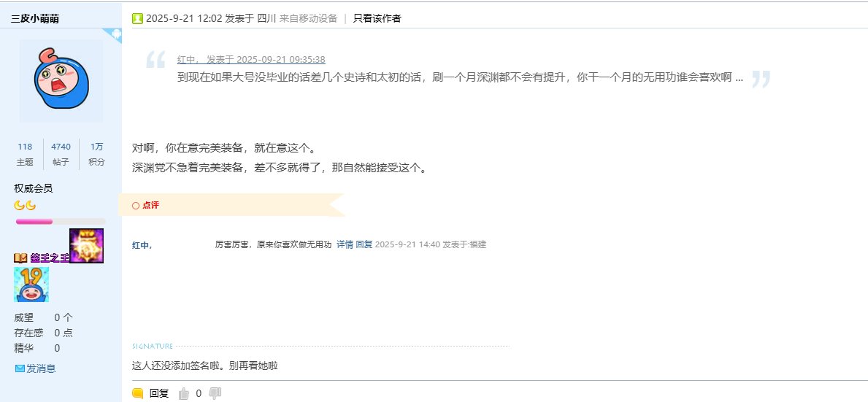Screen dimensions: 868x402
Task: Open 发消息 to message the author
Action: pyautogui.click(x=41, y=368)
